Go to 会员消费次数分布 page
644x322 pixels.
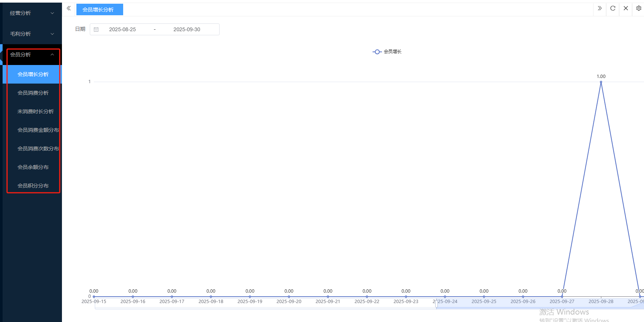[x=38, y=149]
